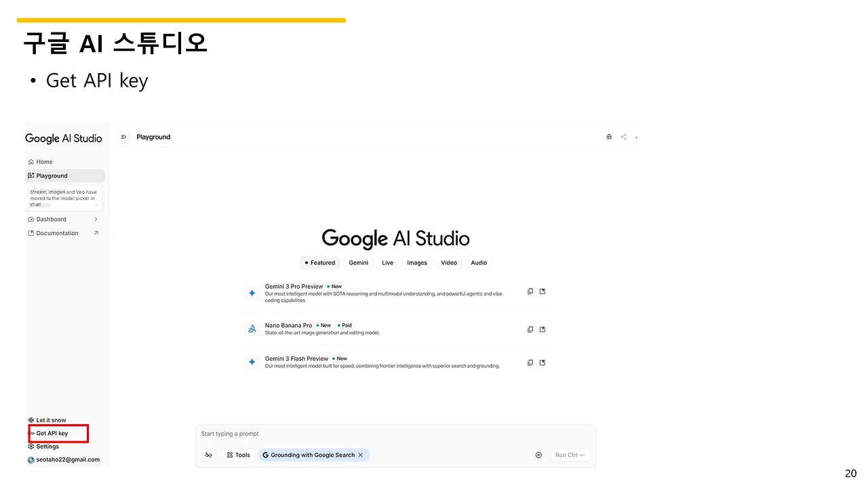Switch to the Gemini tab

(x=358, y=263)
